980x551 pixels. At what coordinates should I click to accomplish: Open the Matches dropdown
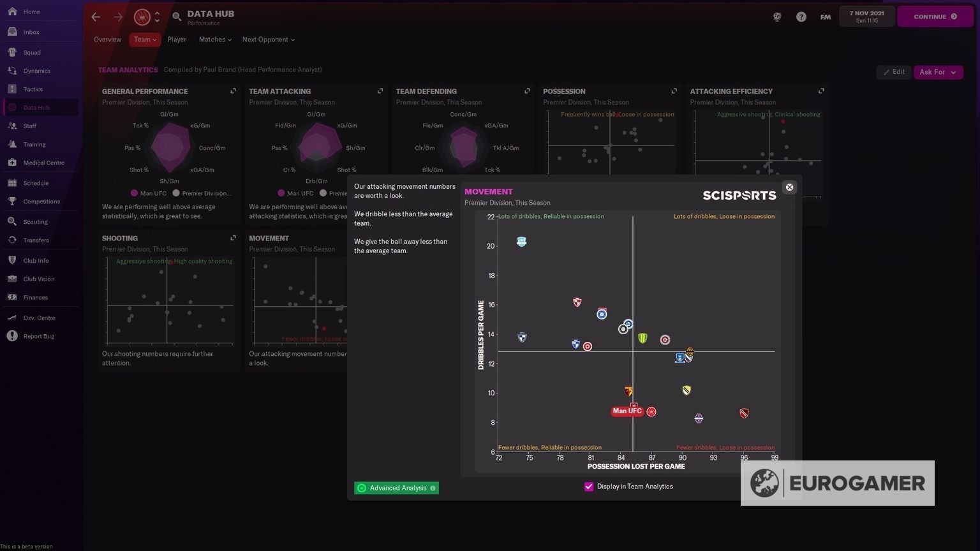pyautogui.click(x=215, y=40)
